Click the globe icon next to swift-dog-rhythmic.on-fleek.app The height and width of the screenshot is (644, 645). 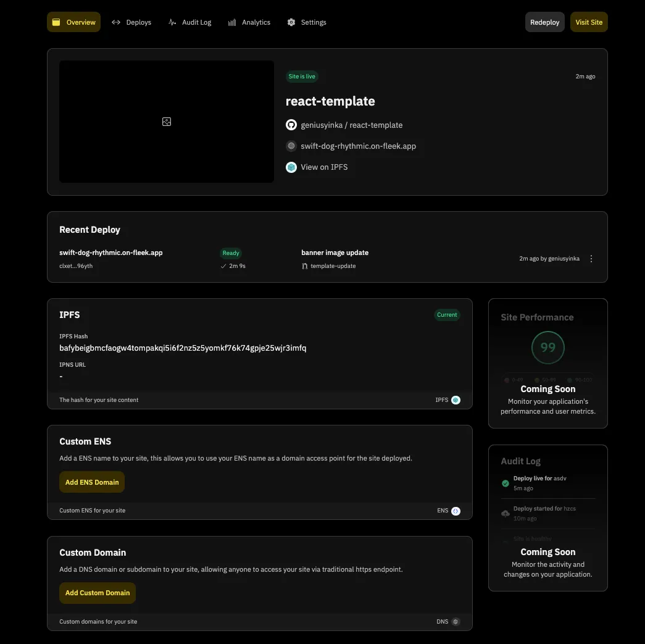291,146
